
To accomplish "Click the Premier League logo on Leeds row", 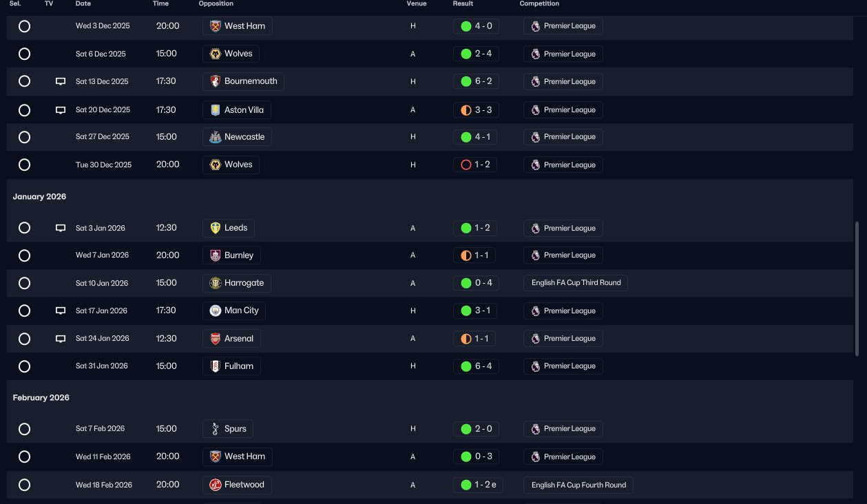I will (x=536, y=228).
